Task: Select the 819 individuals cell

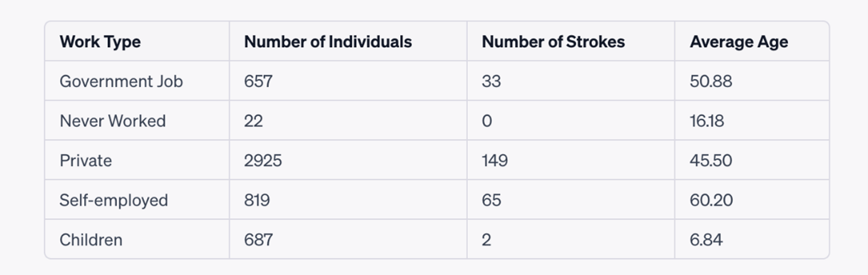Action: (x=257, y=200)
